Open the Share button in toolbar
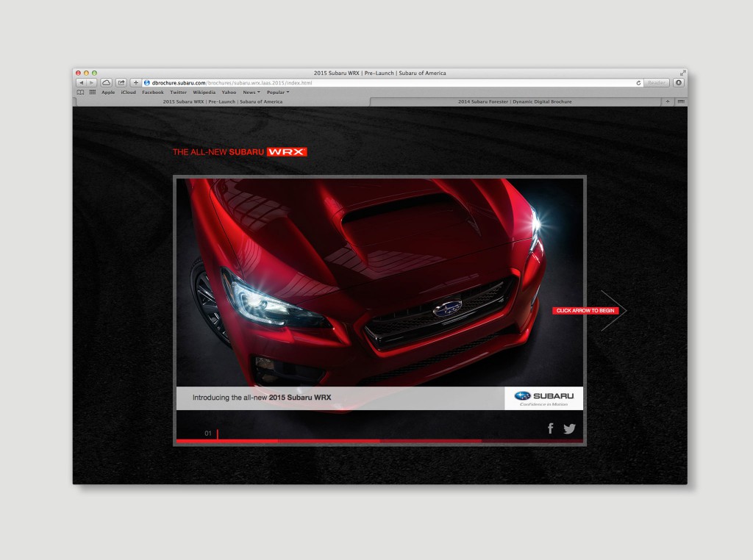The height and width of the screenshot is (560, 753). pyautogui.click(x=121, y=83)
